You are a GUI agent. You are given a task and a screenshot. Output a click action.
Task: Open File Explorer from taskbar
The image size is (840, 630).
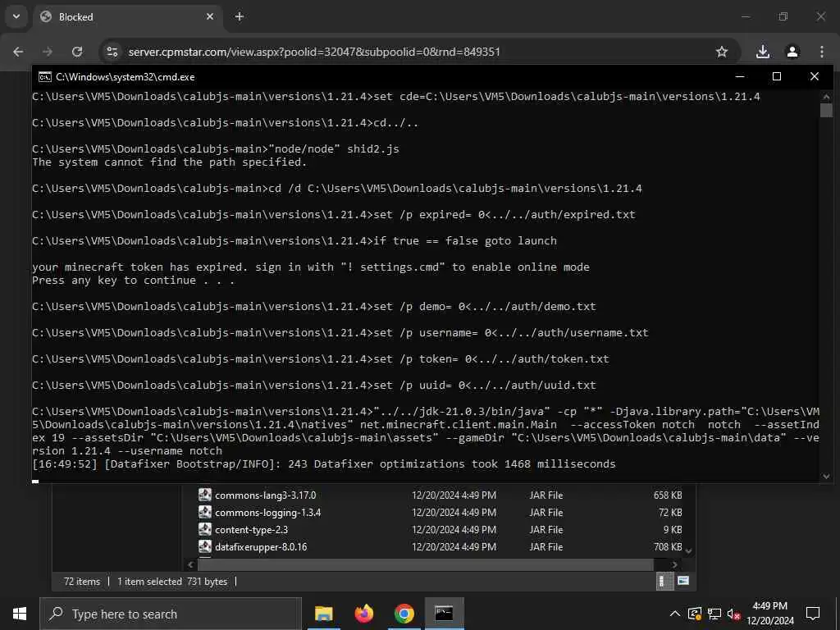click(x=323, y=614)
